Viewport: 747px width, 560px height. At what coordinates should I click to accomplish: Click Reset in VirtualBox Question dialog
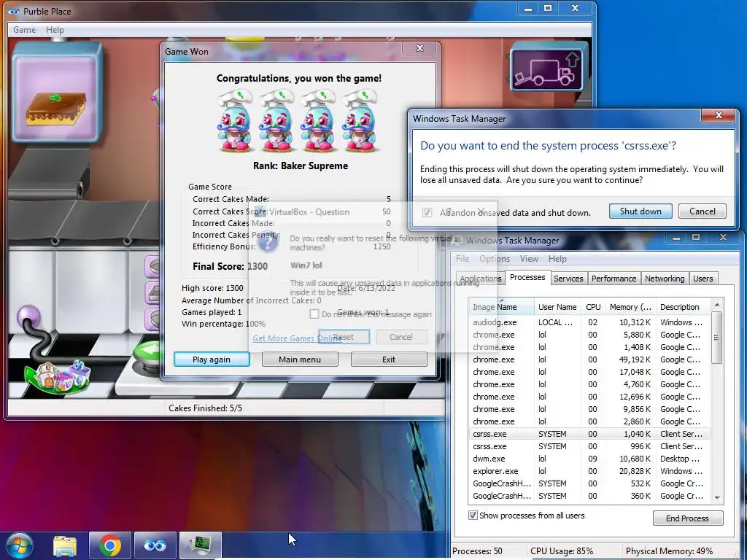(344, 337)
